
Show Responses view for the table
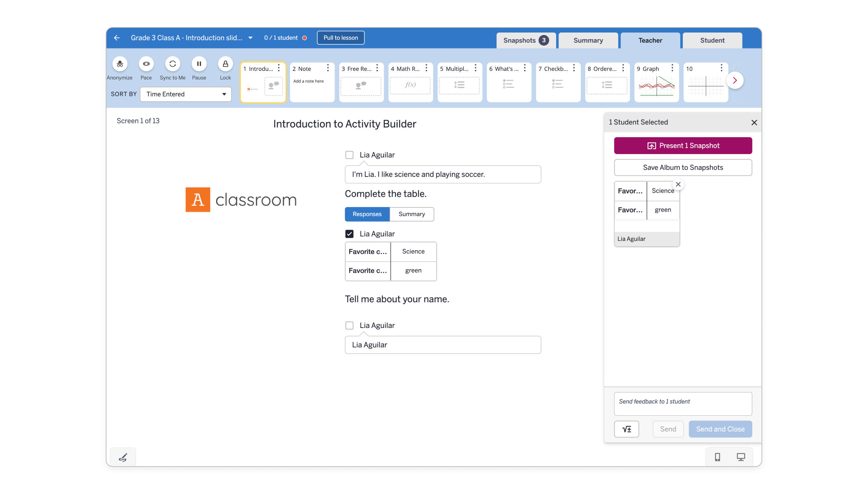[367, 214]
